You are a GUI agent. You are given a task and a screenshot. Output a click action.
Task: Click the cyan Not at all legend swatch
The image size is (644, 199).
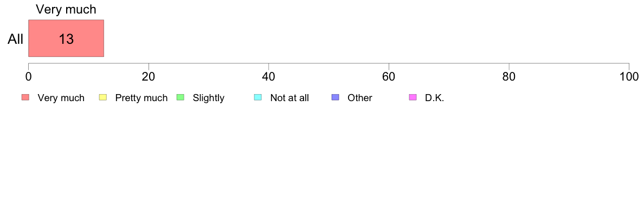(257, 97)
